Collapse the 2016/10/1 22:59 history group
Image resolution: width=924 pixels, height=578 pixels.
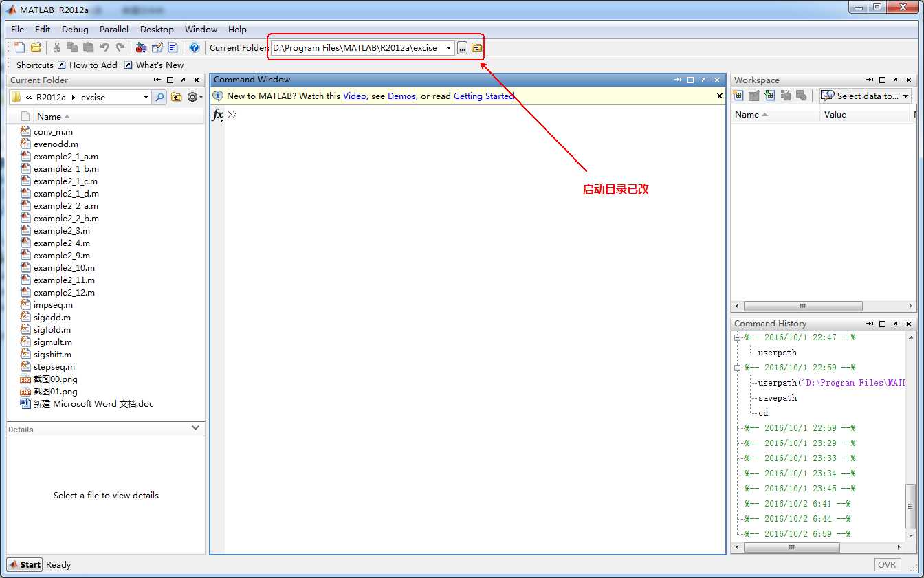[x=738, y=368]
